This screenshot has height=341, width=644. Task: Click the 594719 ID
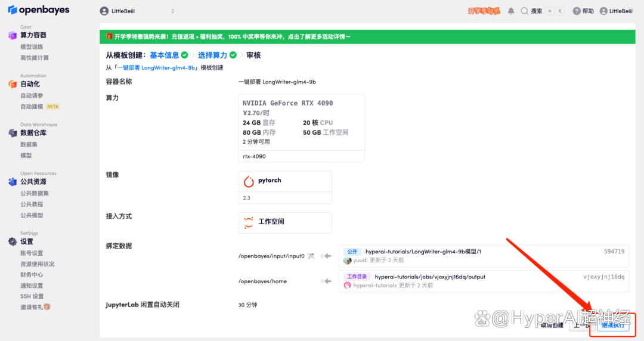(614, 252)
